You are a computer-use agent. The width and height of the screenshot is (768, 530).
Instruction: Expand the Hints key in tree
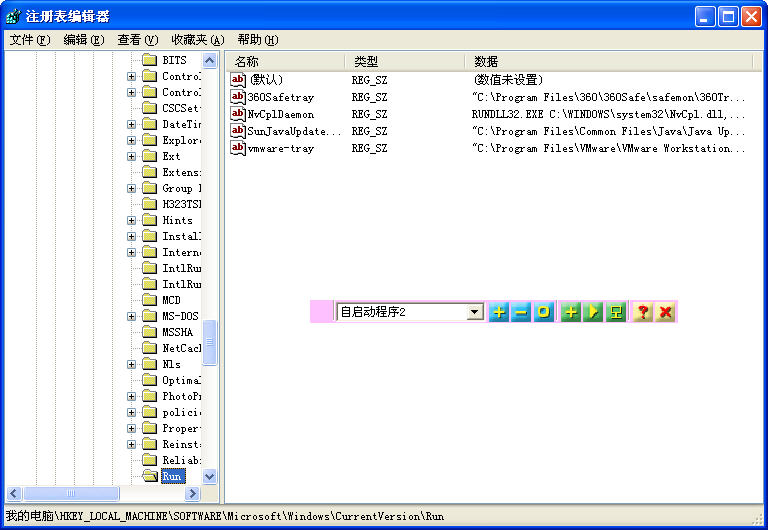pos(132,220)
